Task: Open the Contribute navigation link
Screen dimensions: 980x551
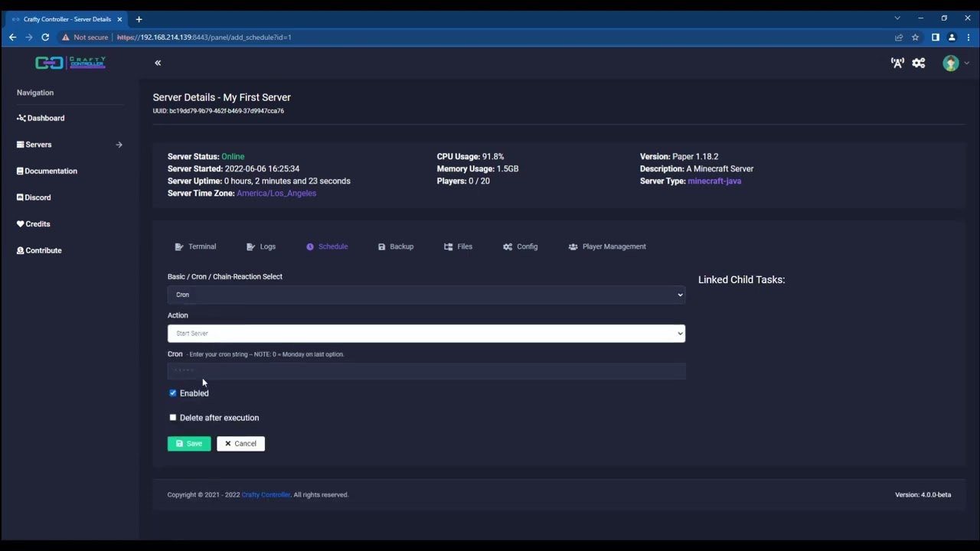Action: (39, 250)
